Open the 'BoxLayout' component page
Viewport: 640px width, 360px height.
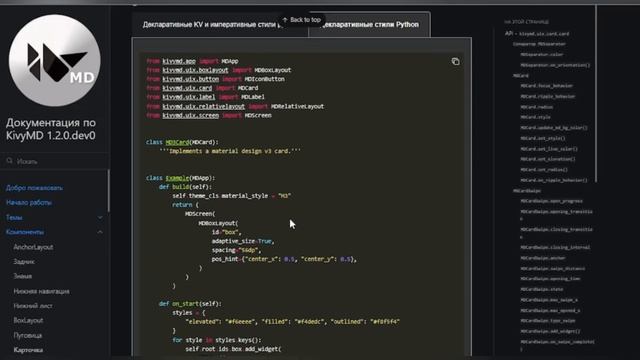tap(28, 320)
